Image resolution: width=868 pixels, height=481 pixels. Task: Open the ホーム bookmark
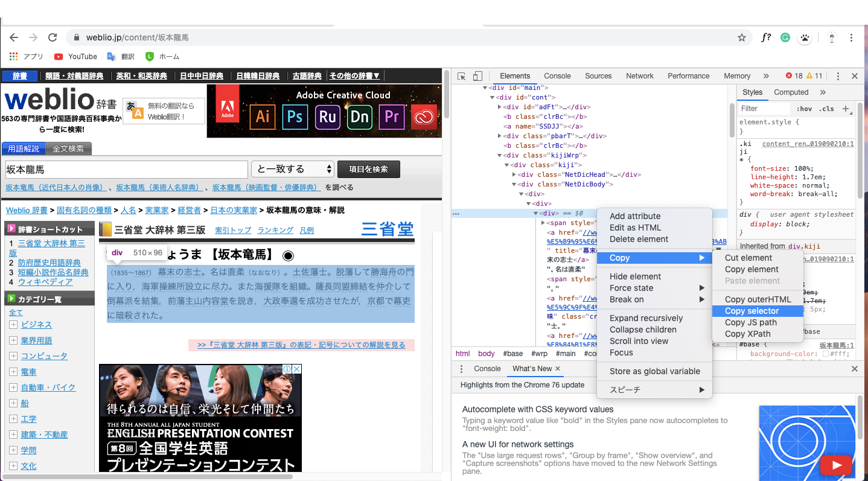click(162, 56)
